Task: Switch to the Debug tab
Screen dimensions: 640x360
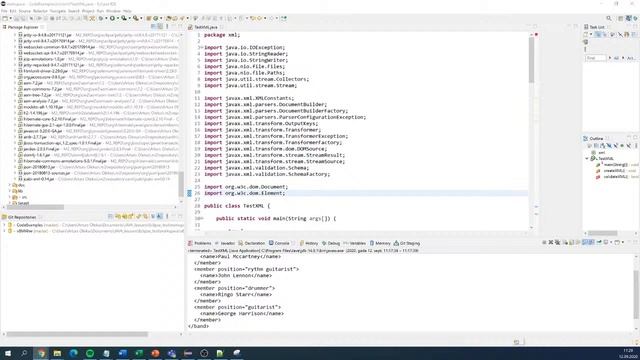Action: tap(331, 243)
